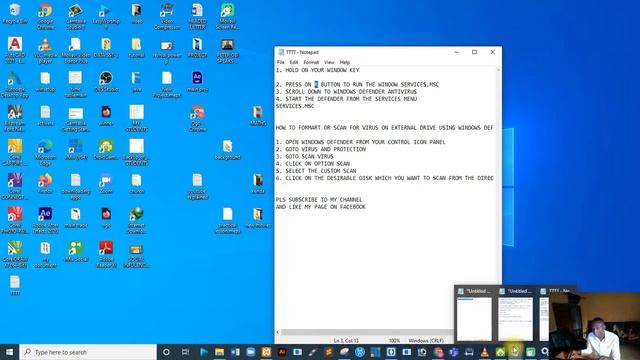Screen dimensions: 640x360
Task: Click line "3. GOTO SCAN VIRUS"
Action: (x=305, y=157)
